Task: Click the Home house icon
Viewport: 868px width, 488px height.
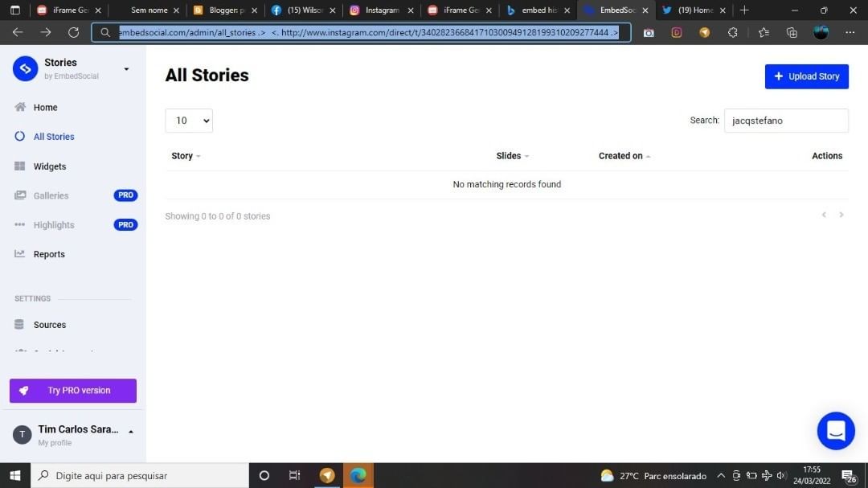Action: pos(20,107)
